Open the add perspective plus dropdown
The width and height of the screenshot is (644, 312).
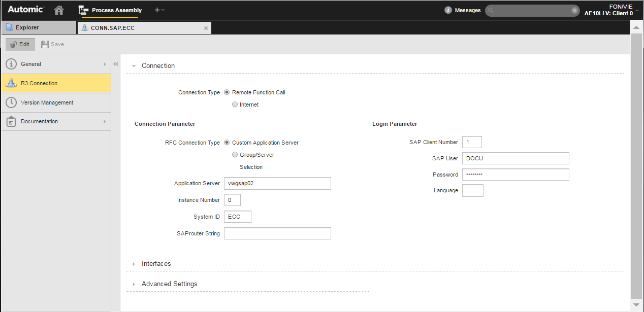pyautogui.click(x=159, y=10)
